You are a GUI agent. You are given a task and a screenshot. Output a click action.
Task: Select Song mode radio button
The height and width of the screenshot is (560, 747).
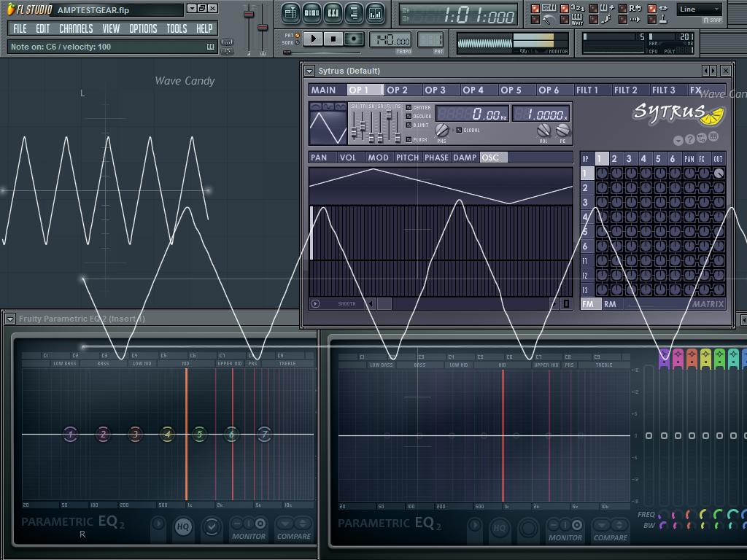(298, 42)
